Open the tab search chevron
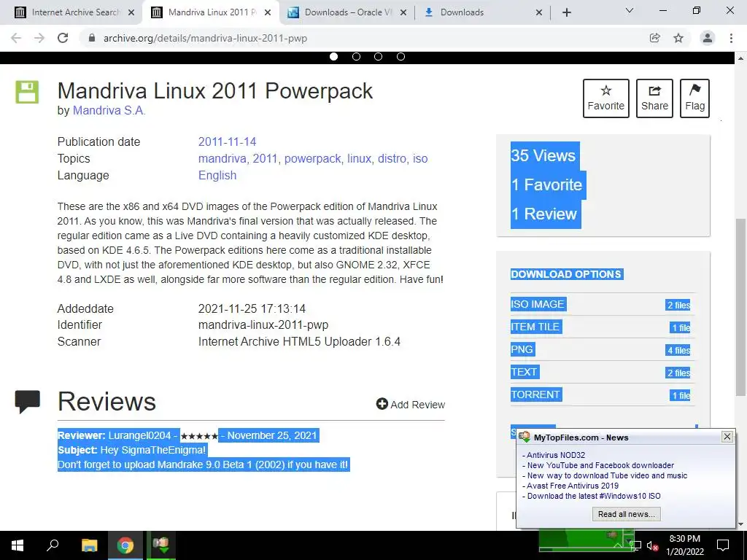This screenshot has height=560, width=747. pyautogui.click(x=630, y=10)
